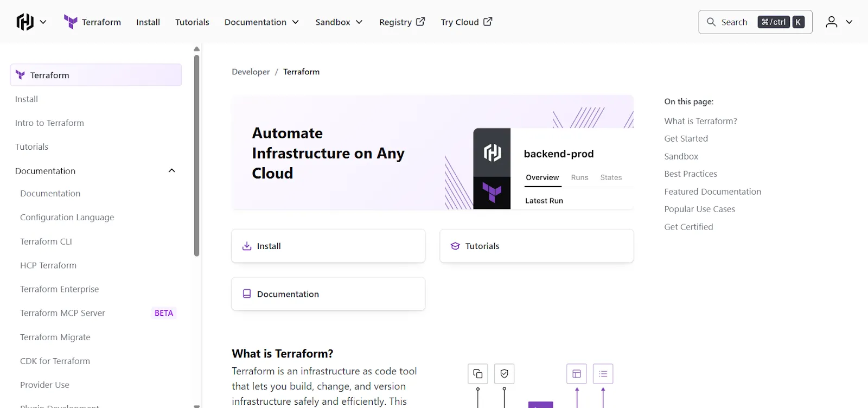The width and height of the screenshot is (868, 408).
Task: Click the search magnifier icon
Action: tap(711, 22)
